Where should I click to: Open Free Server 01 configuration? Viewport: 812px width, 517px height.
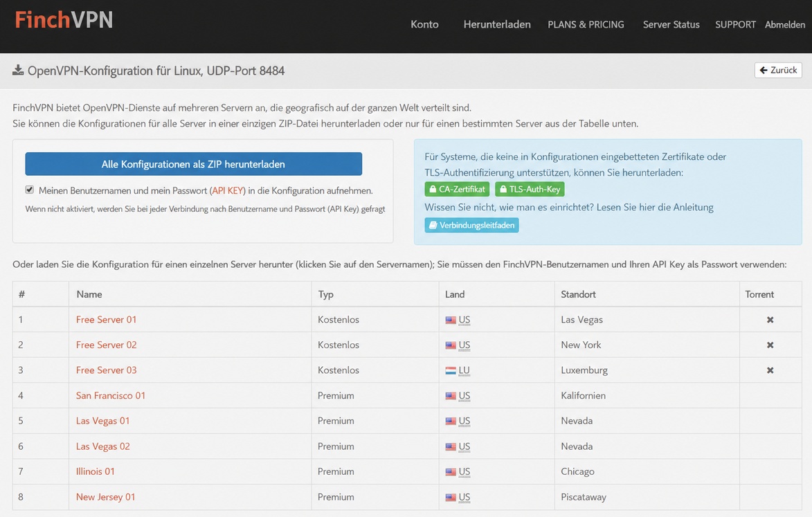(x=106, y=319)
